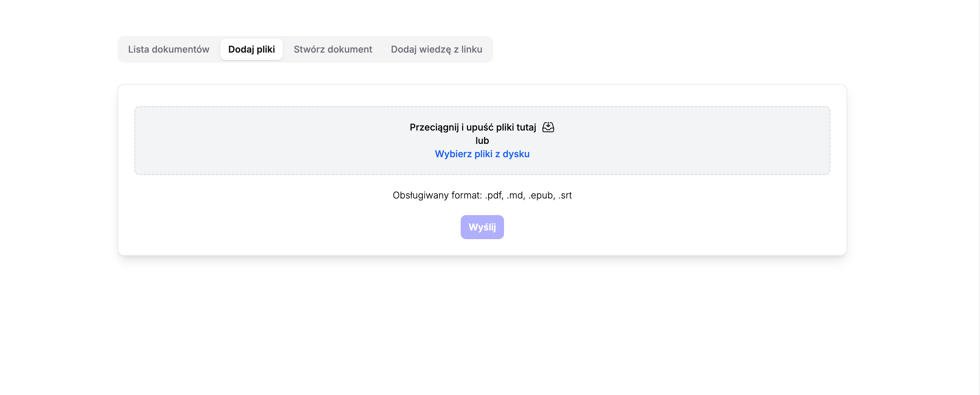The image size is (980, 395).
Task: Click the word dysku in the blue link
Action: pyautogui.click(x=516, y=154)
